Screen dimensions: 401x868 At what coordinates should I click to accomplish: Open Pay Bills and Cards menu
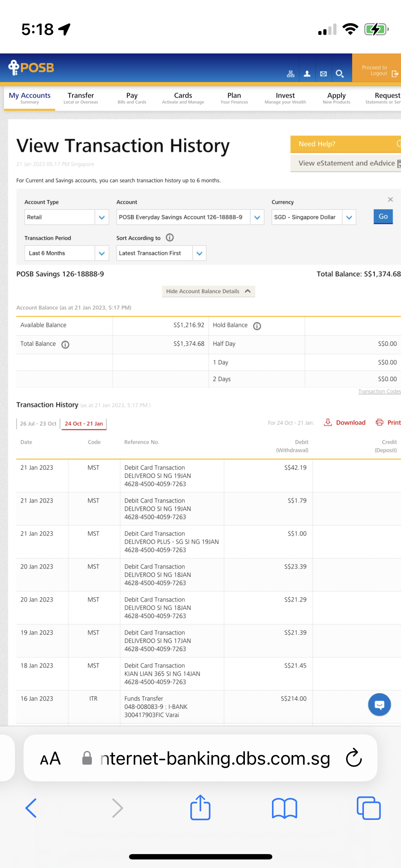[132, 98]
